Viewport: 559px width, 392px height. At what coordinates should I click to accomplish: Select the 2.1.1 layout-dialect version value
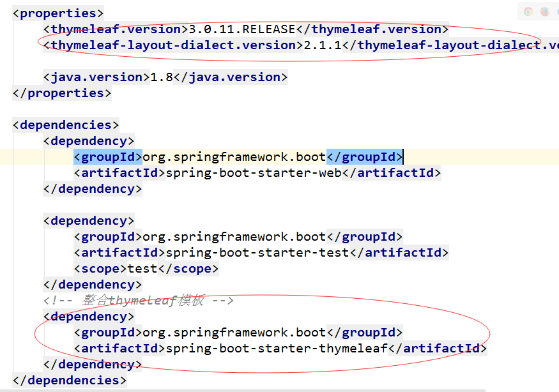point(323,45)
